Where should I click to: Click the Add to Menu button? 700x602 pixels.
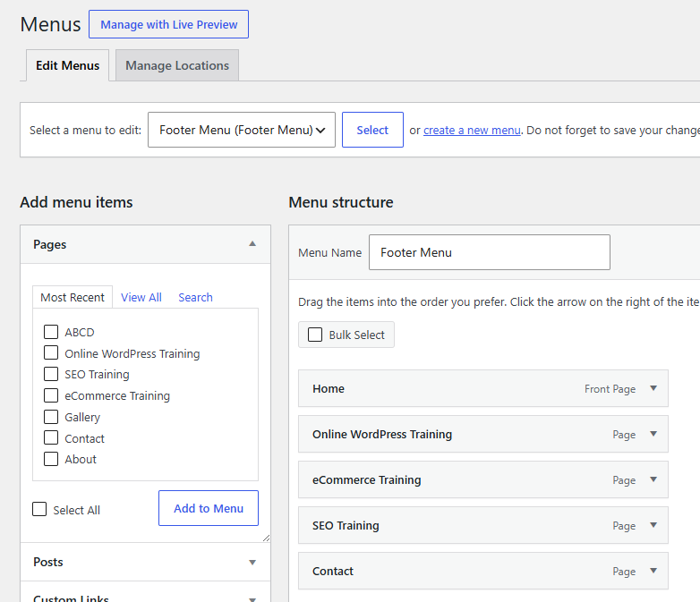tap(209, 508)
